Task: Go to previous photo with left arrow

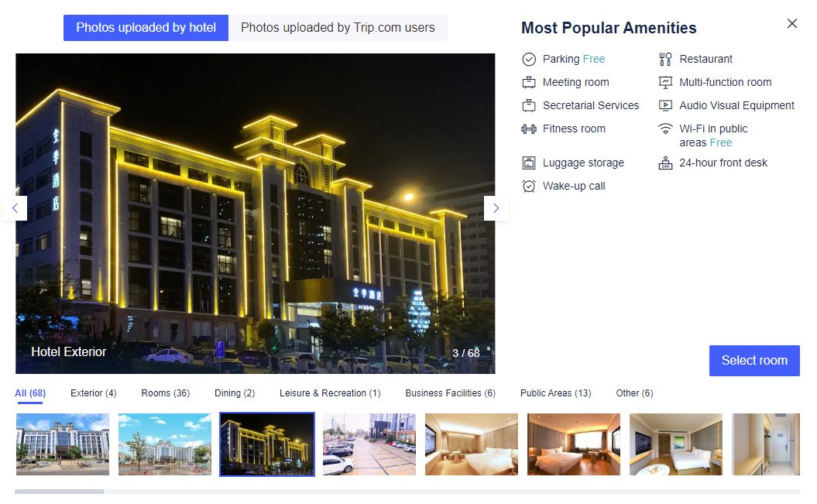Action: click(x=15, y=208)
